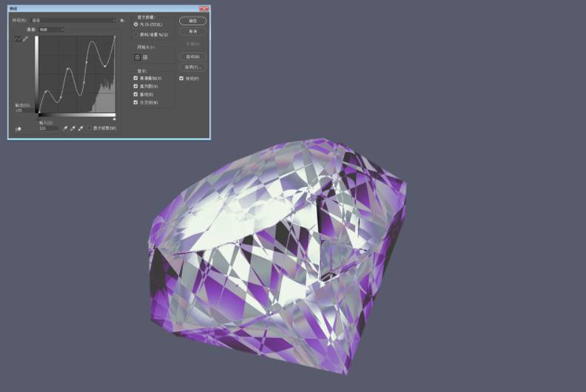
Task: Select the Light (0-255) radio option
Action: tap(135, 25)
